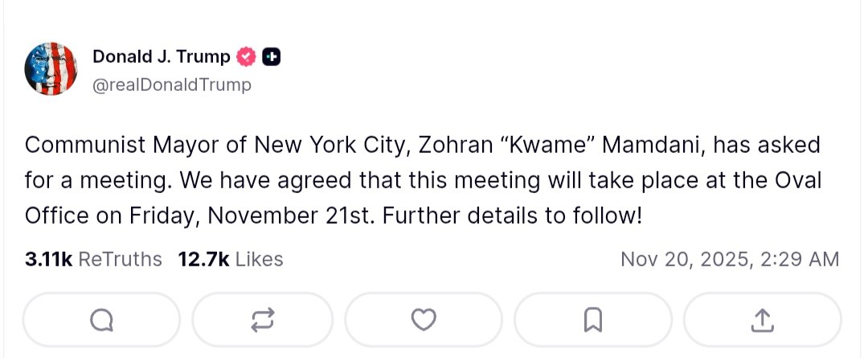Open the Nov 20, 2025 timestamp
Screen dimensions: 868x358
point(730,259)
